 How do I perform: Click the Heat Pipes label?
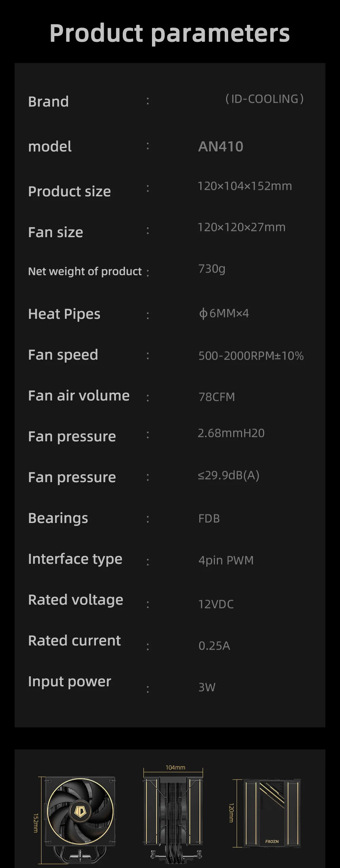(x=64, y=314)
